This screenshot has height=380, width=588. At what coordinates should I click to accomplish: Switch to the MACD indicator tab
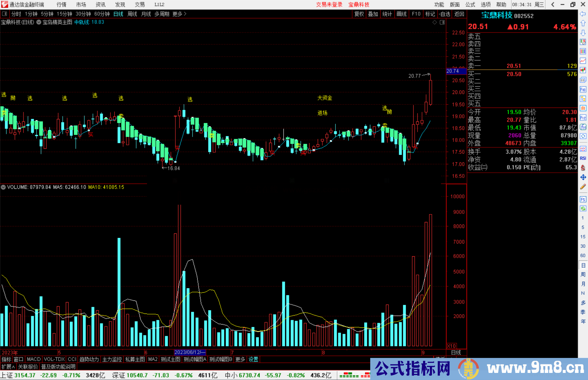[x=34, y=359]
